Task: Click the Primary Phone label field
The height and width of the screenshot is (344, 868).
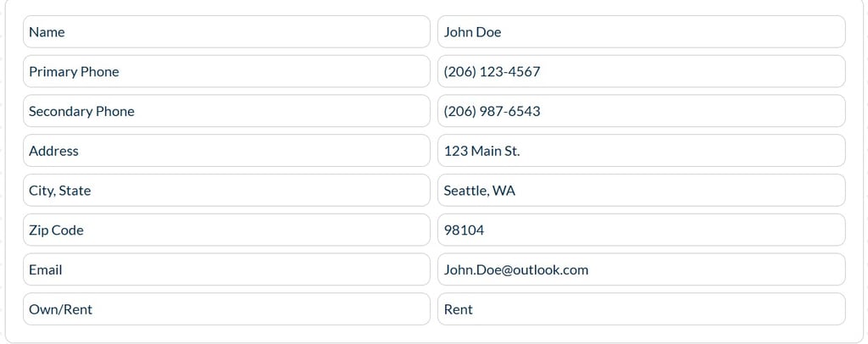Action: pos(226,72)
